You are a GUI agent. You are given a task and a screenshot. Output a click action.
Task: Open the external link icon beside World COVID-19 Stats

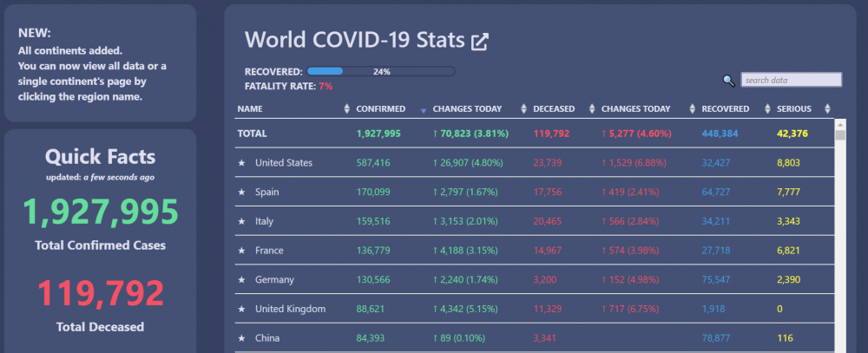coord(479,42)
